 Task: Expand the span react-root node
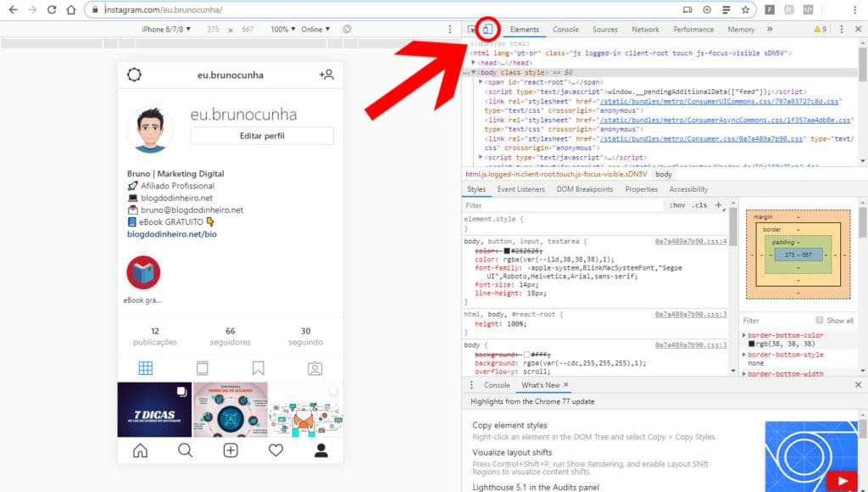pyautogui.click(x=481, y=82)
